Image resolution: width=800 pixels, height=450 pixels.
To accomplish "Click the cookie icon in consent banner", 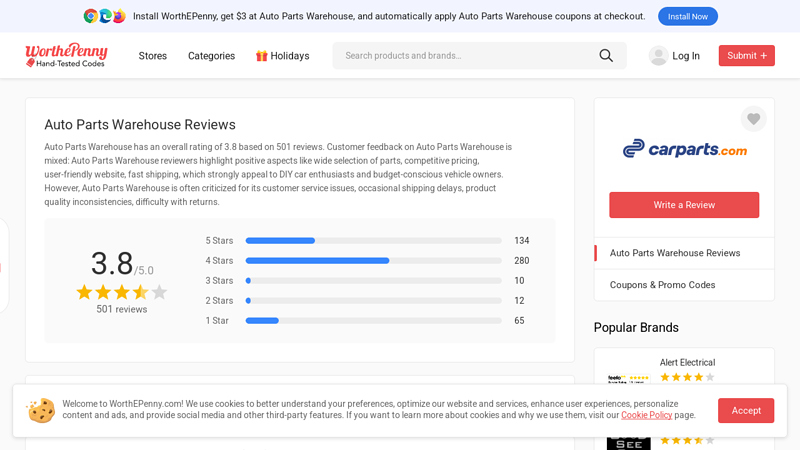I will 41,410.
